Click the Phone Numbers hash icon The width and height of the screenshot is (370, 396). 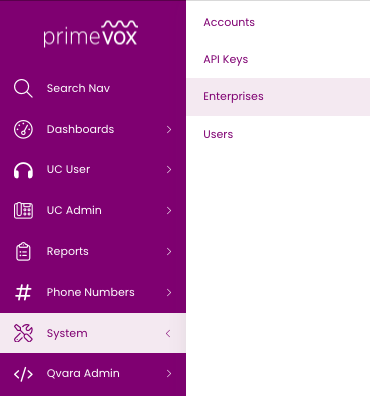23,292
